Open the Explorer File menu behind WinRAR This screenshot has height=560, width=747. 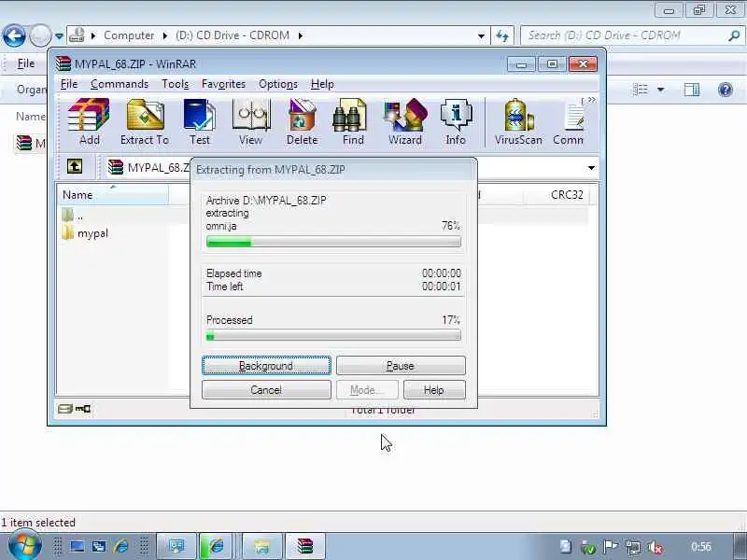(x=26, y=63)
